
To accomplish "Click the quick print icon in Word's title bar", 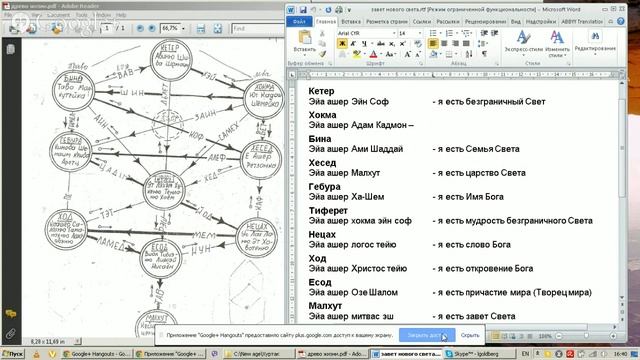I will (339, 9).
